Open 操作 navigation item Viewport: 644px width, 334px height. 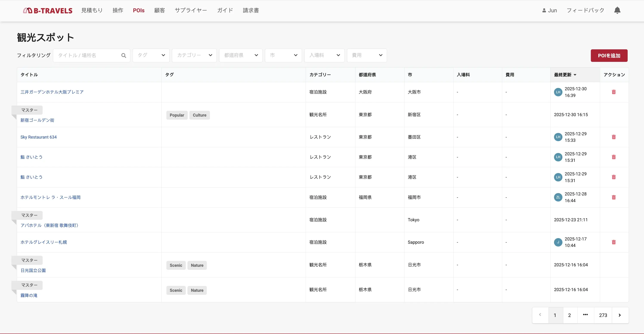pyautogui.click(x=118, y=11)
